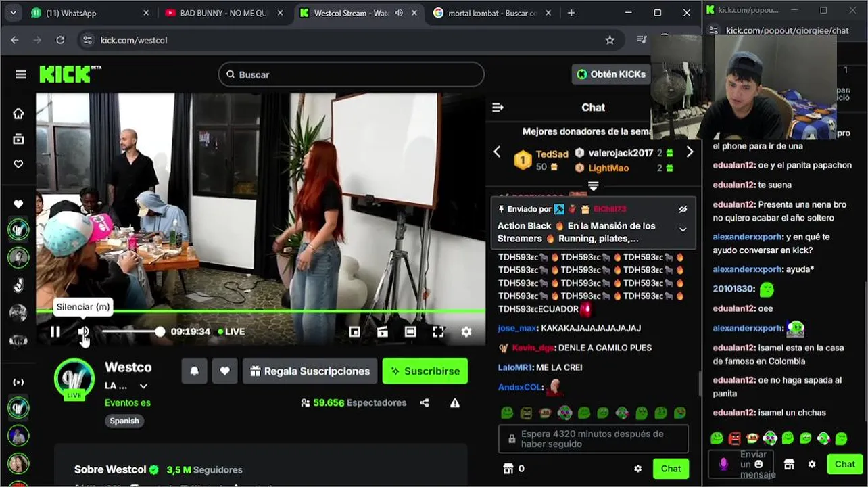Click the microphone icon in popout chat

click(x=723, y=464)
